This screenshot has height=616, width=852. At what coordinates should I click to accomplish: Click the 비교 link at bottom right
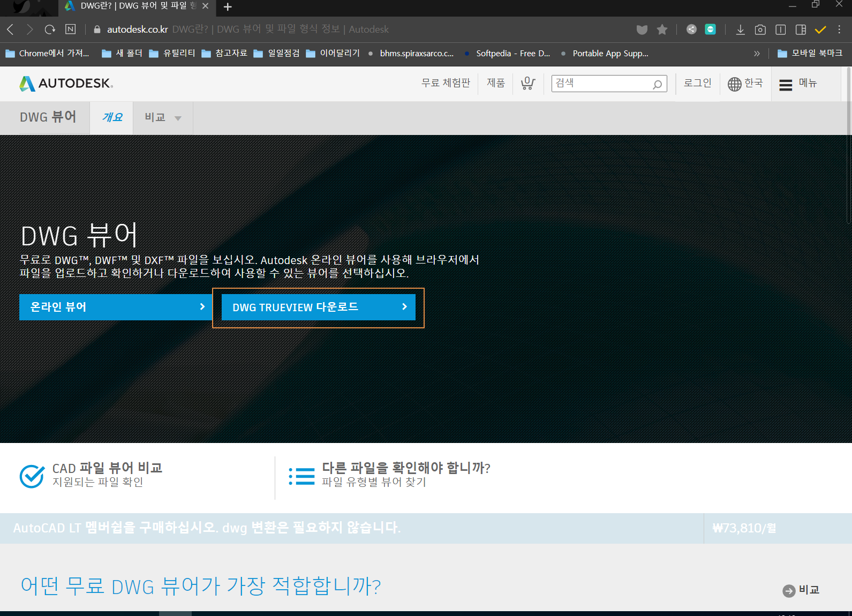[x=809, y=590]
